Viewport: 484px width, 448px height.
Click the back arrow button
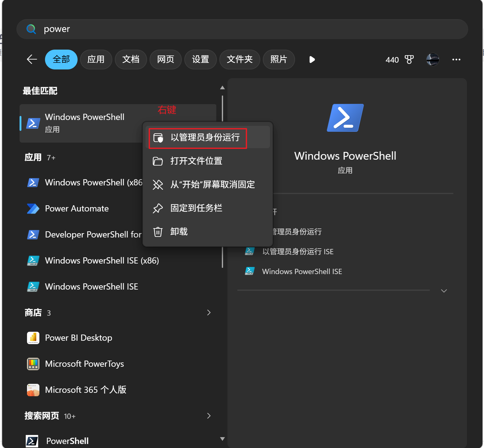click(32, 60)
